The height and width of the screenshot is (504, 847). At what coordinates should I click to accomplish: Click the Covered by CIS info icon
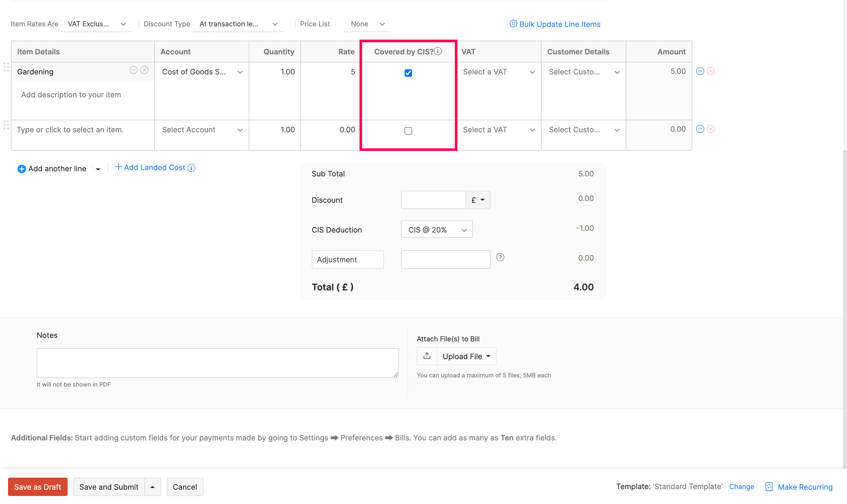(438, 51)
